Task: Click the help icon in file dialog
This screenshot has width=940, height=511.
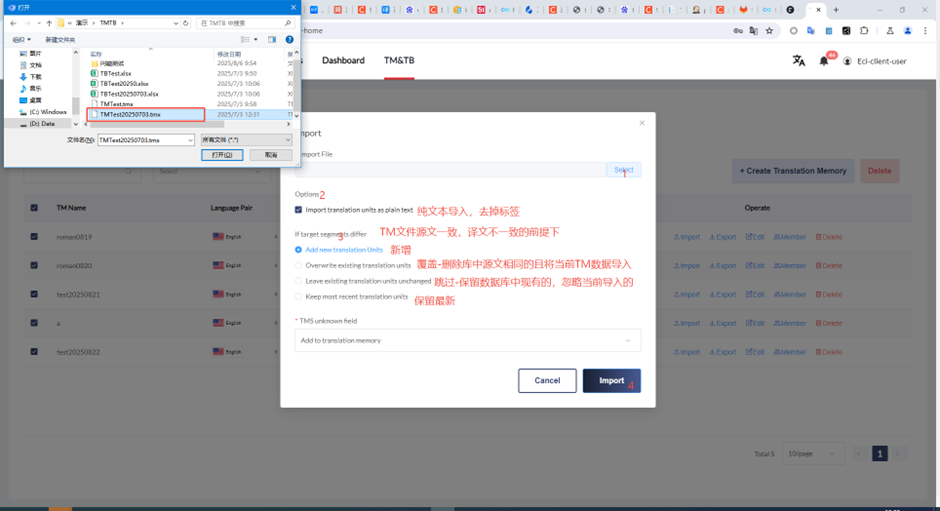Action: tap(289, 39)
